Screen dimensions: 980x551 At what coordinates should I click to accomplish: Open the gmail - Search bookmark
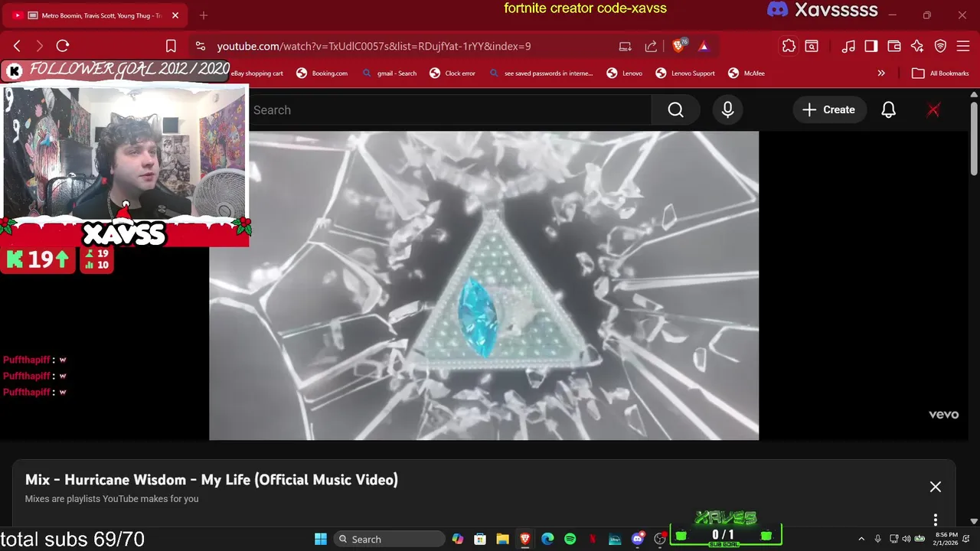coord(389,73)
